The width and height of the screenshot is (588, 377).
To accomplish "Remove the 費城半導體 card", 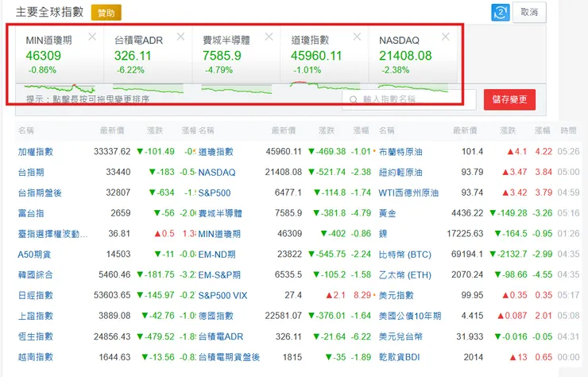I will pos(269,37).
